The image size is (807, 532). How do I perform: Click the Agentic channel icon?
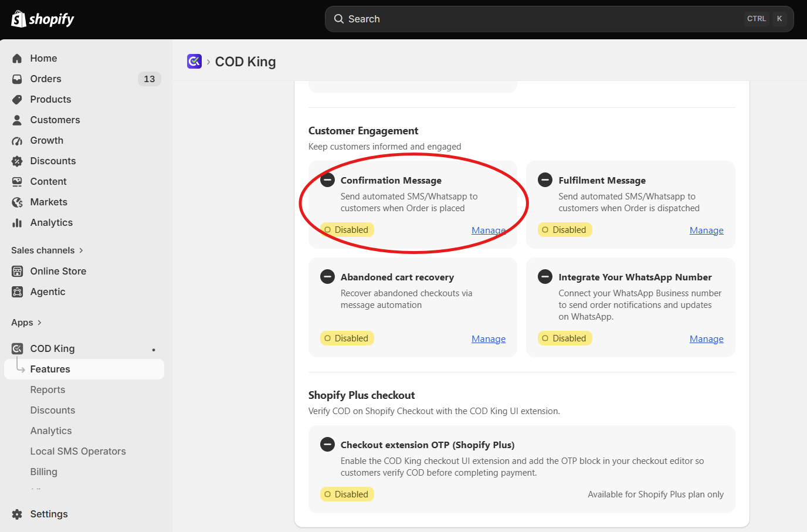tap(17, 292)
